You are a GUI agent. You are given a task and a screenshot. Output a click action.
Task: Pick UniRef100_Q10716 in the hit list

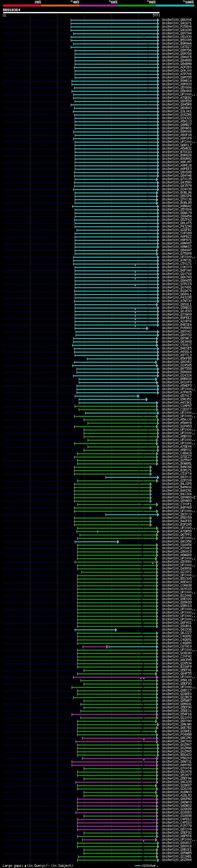tap(176, 274)
